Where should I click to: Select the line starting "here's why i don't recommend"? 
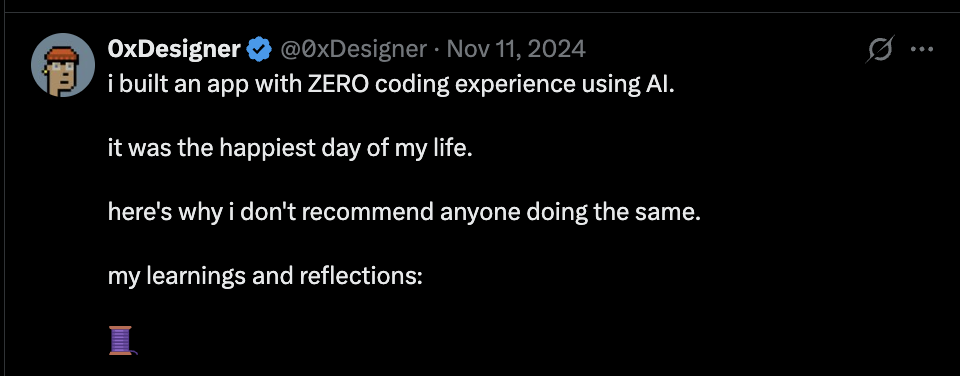coord(403,212)
